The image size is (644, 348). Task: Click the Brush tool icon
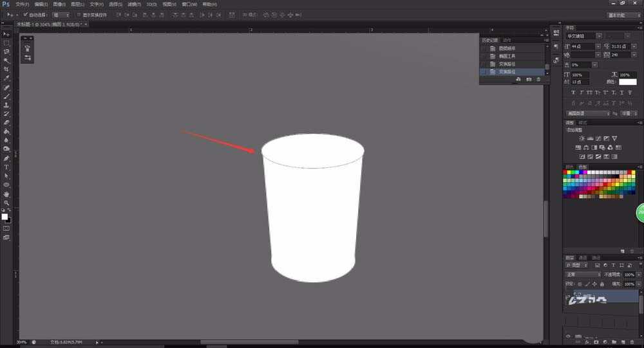tap(6, 96)
